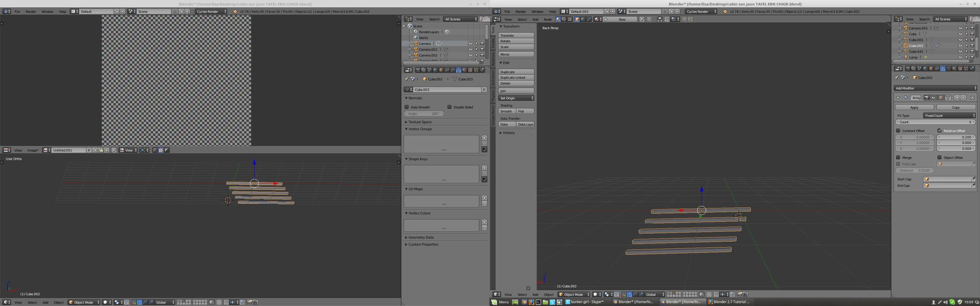Screen dimensions: 980x306
Task: Open the physics tab in left window properties
Action: tap(482, 70)
